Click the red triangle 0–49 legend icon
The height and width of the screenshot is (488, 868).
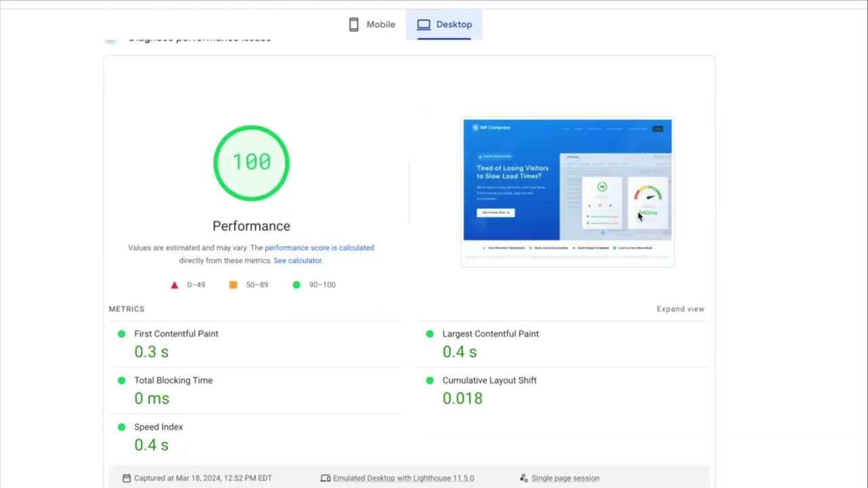pyautogui.click(x=174, y=285)
